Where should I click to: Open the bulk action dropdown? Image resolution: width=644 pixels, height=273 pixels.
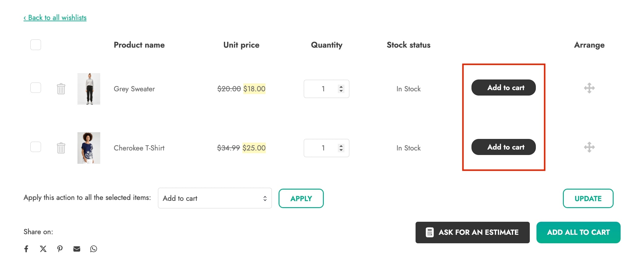pos(215,198)
